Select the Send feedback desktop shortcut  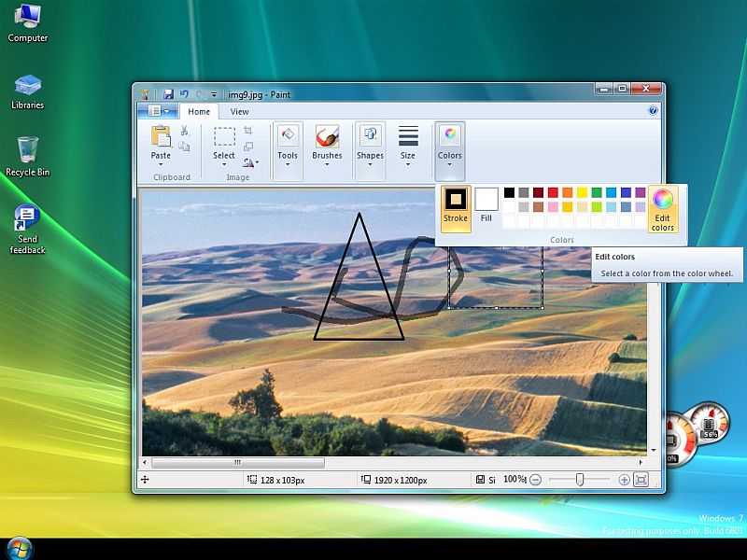[x=28, y=229]
